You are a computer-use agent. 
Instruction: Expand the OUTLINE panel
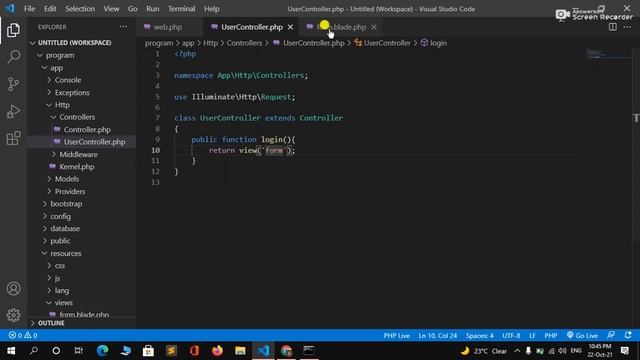pyautogui.click(x=51, y=323)
